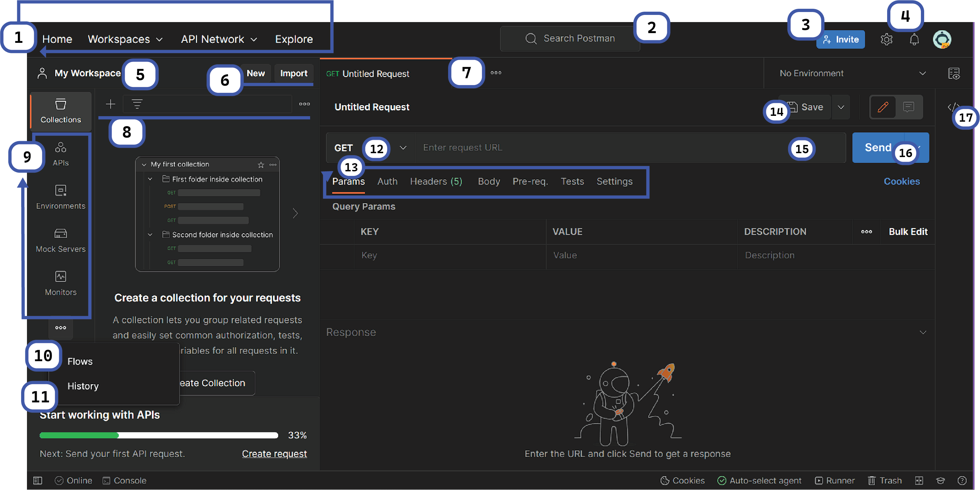Click the Search Postman field
Viewport: 980px width, 490px height.
(570, 38)
